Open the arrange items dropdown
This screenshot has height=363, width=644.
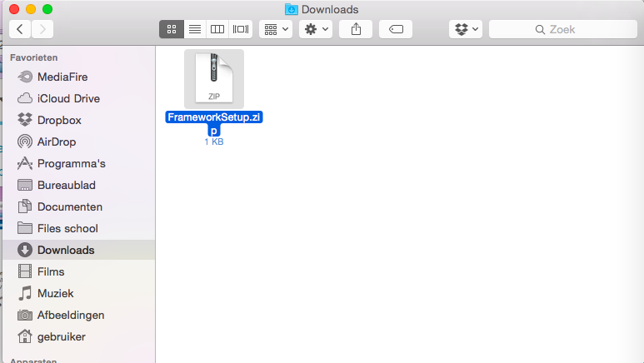[x=276, y=29]
